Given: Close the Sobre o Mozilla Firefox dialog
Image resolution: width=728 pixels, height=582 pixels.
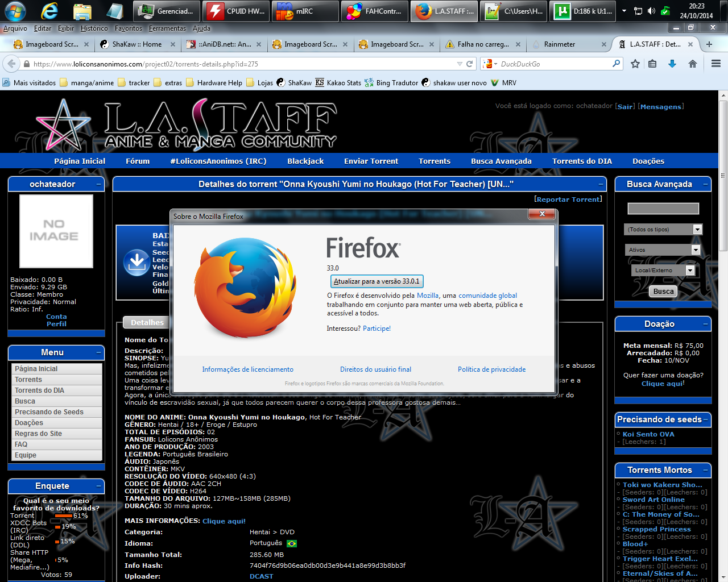Looking at the screenshot, I should pos(542,214).
